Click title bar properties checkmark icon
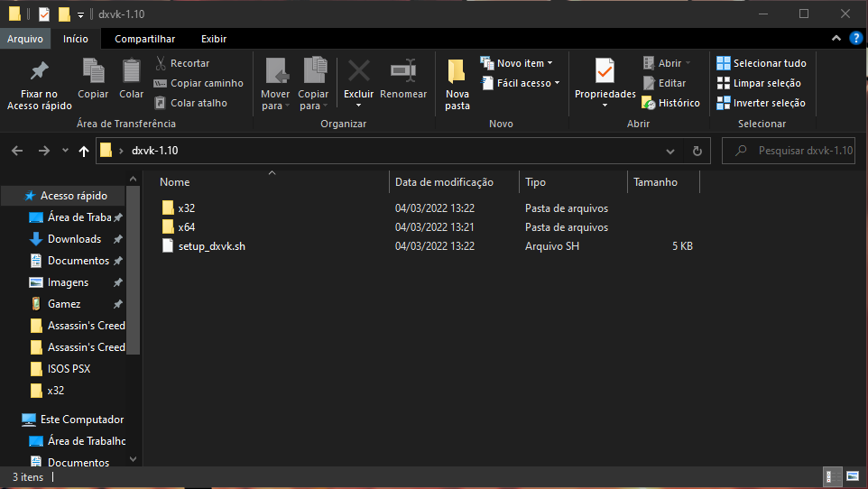This screenshot has height=489, width=868. [x=44, y=14]
